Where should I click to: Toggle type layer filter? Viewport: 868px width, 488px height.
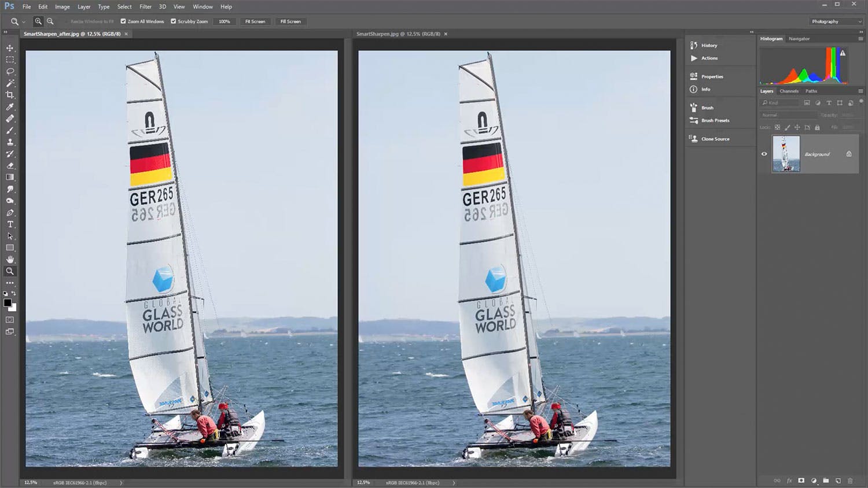[x=829, y=103]
